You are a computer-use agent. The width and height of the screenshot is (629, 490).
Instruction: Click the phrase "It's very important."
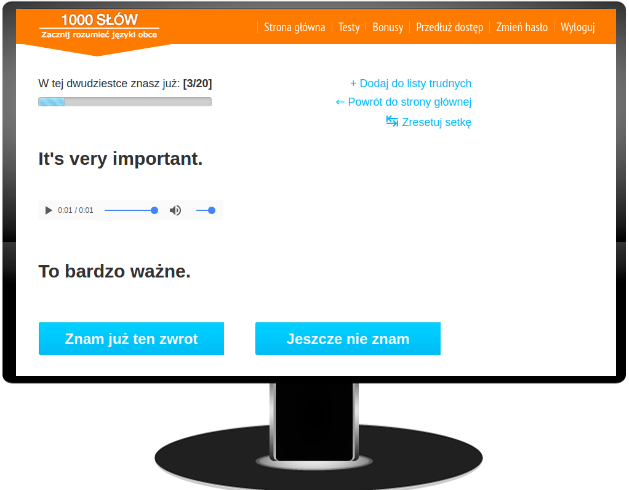(120, 159)
